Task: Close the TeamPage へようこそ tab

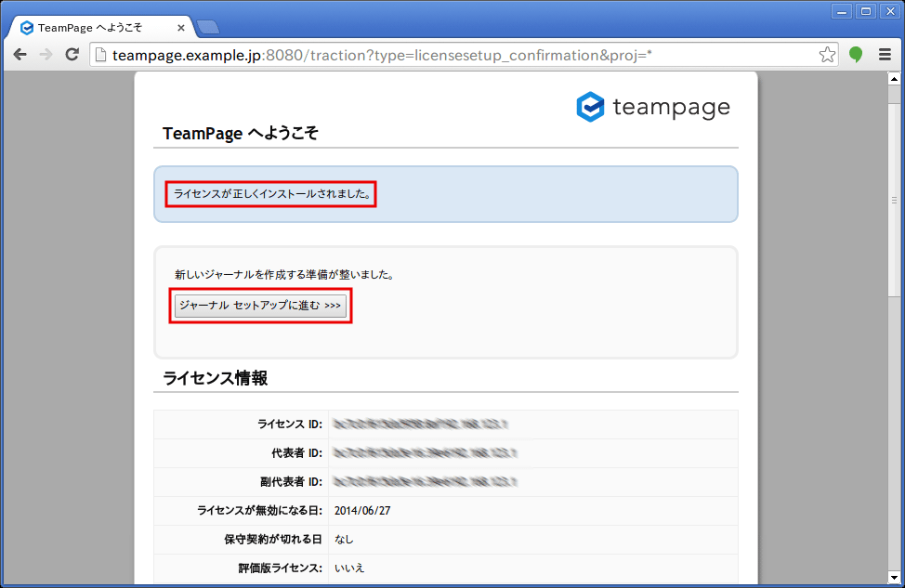Action: click(181, 28)
